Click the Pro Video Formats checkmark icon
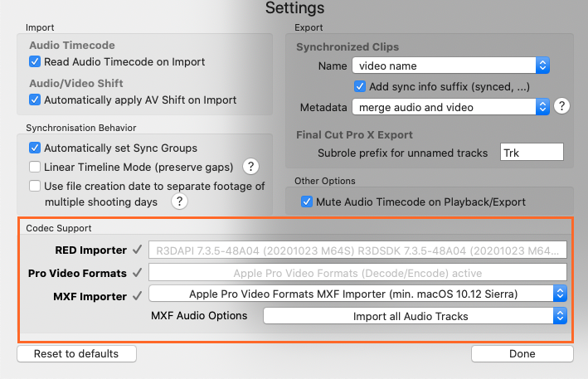The width and height of the screenshot is (588, 379). [x=137, y=272]
